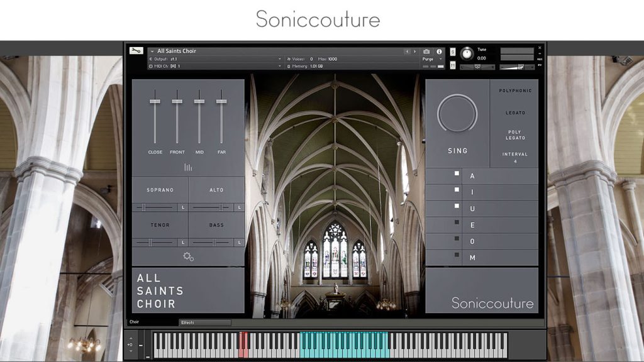Adjust the SOPRANO pan slider
The height and width of the screenshot is (362, 644).
144,207
